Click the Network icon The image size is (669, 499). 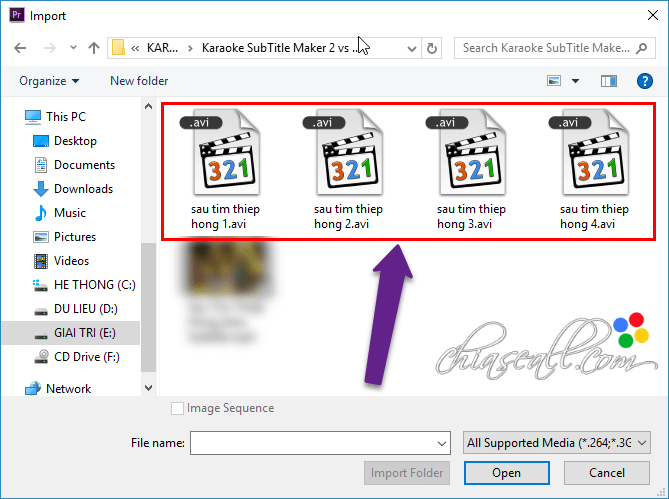[x=33, y=389]
